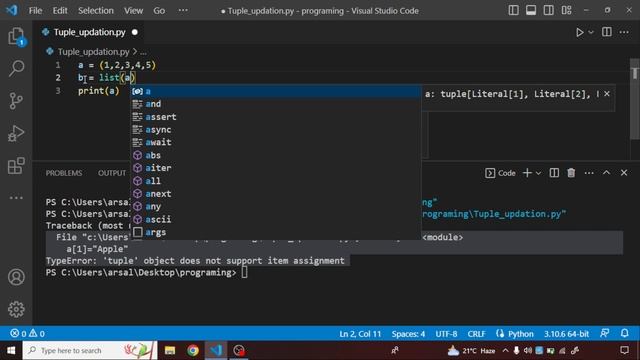Open the Search view in activity bar
The width and height of the screenshot is (640, 360).
[16, 68]
